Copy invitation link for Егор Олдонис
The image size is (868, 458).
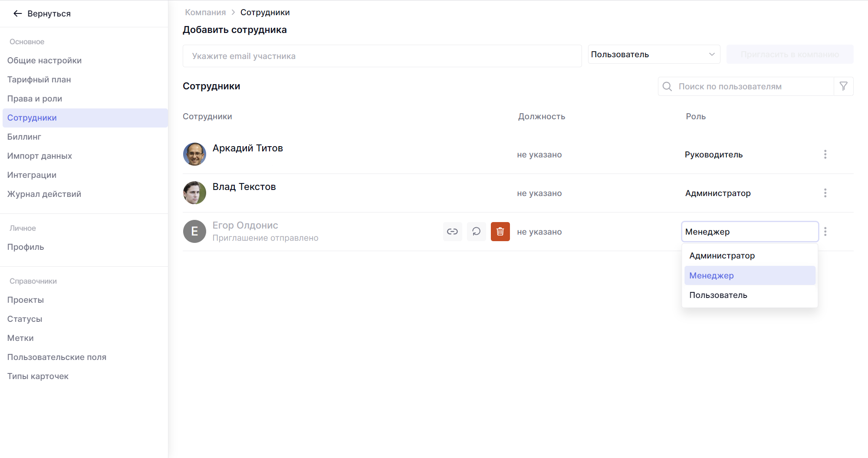click(452, 232)
